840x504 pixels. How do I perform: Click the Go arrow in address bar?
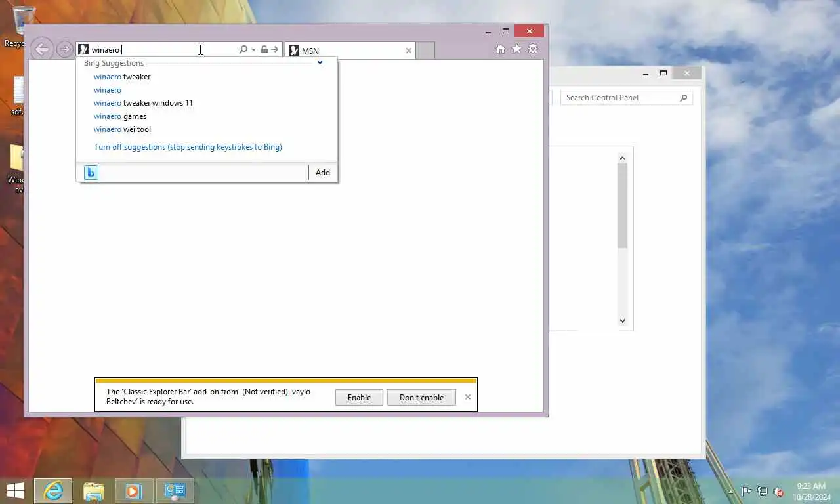point(274,49)
